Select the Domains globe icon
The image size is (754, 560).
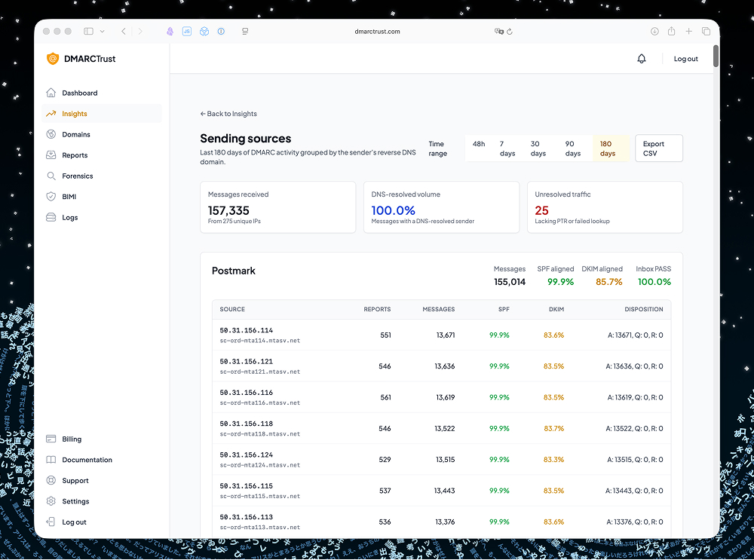click(51, 134)
